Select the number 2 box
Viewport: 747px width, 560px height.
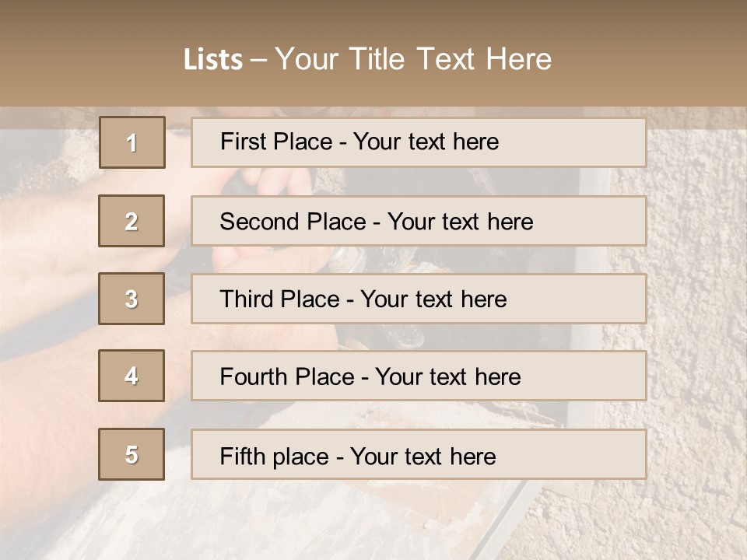coord(132,221)
